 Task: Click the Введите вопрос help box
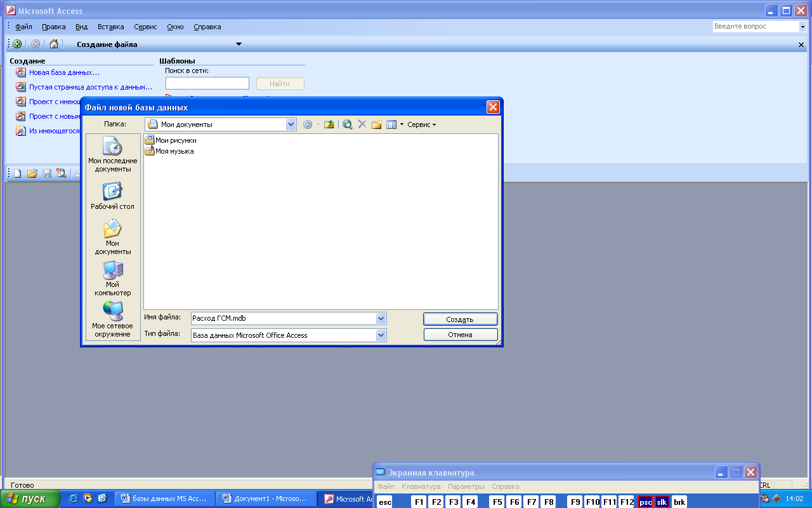pyautogui.click(x=755, y=27)
